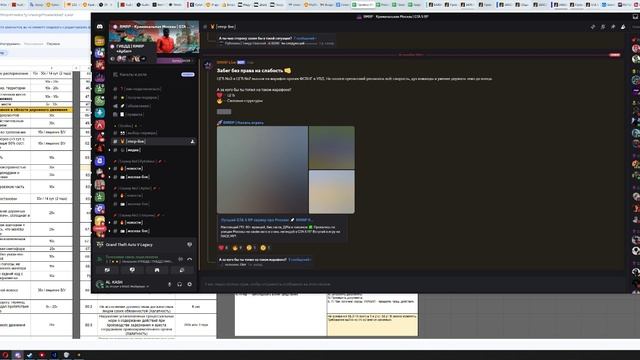This screenshot has height=360, width=640.
Task: Open RMRP | Начать играть link
Action: pyautogui.click(x=243, y=122)
